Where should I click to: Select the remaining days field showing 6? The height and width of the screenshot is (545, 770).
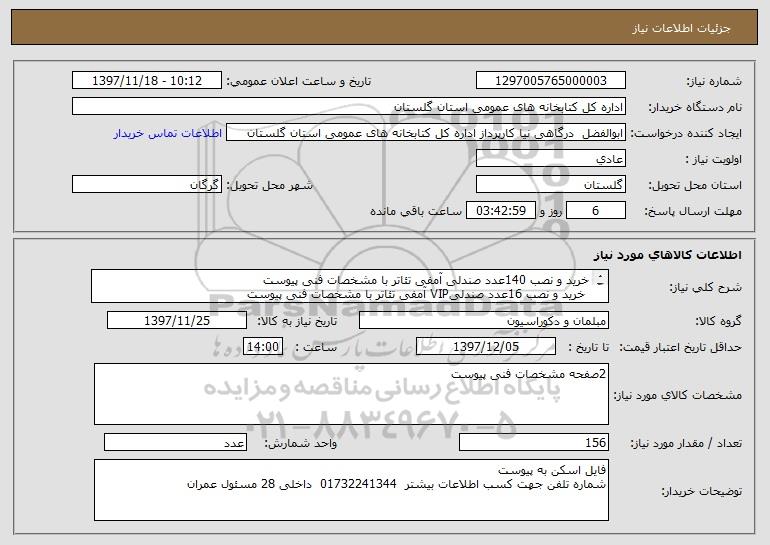pyautogui.click(x=596, y=211)
